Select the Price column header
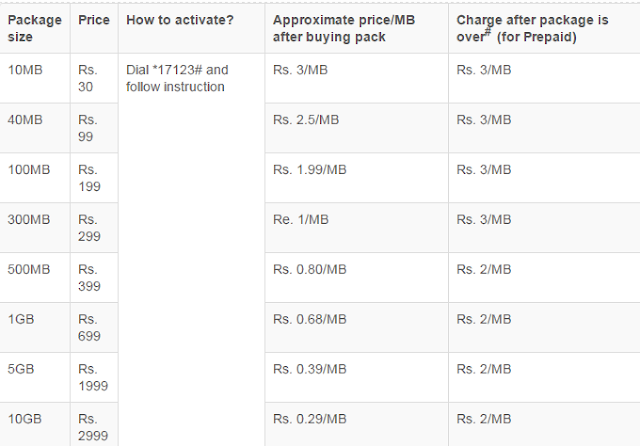The image size is (640, 446). coord(95,20)
